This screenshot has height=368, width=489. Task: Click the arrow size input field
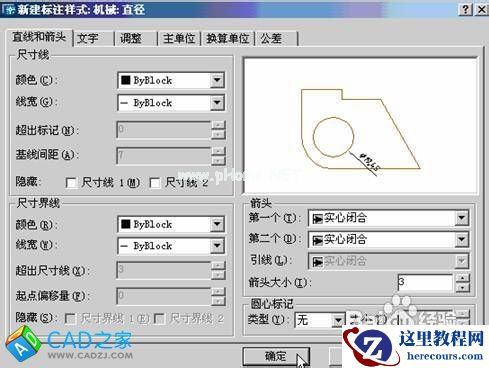pos(425,282)
